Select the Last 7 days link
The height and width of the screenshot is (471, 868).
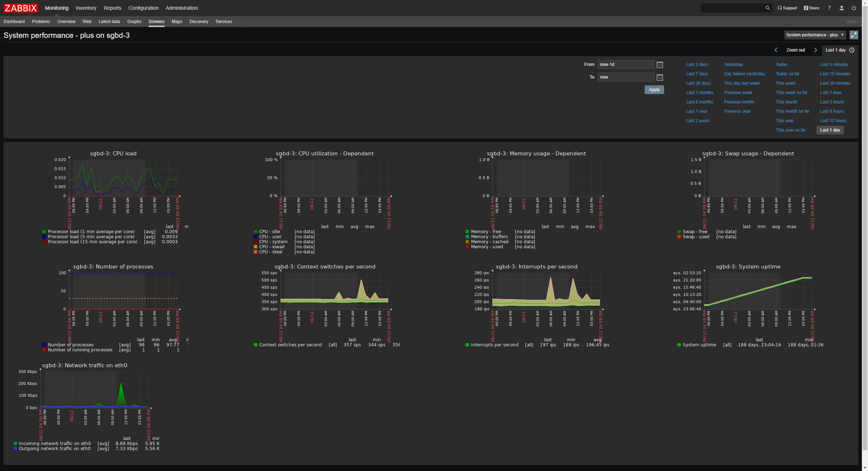tap(697, 74)
